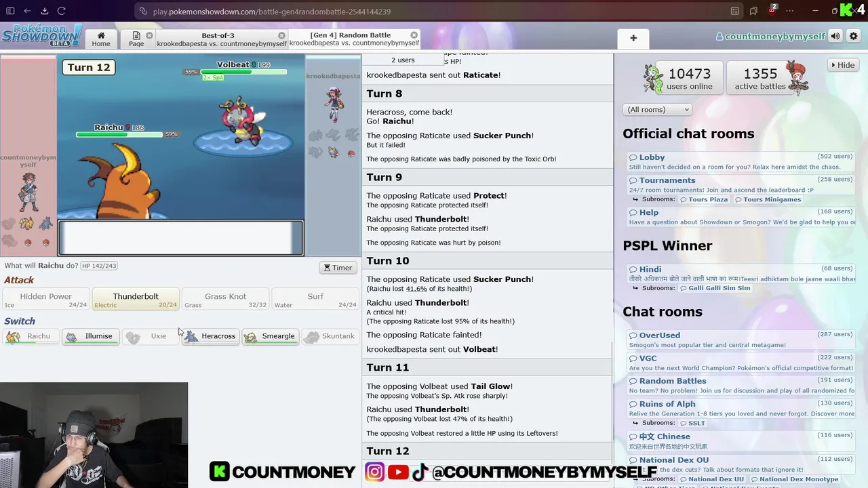Open SSLT subroom

(692, 423)
